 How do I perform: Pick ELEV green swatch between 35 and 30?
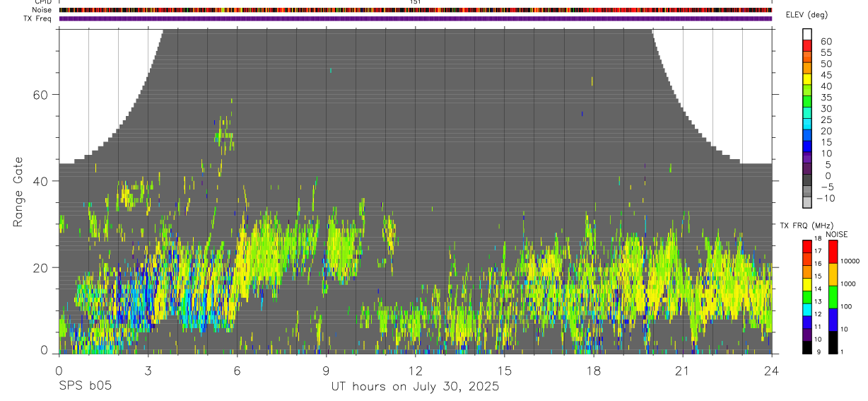tap(808, 102)
